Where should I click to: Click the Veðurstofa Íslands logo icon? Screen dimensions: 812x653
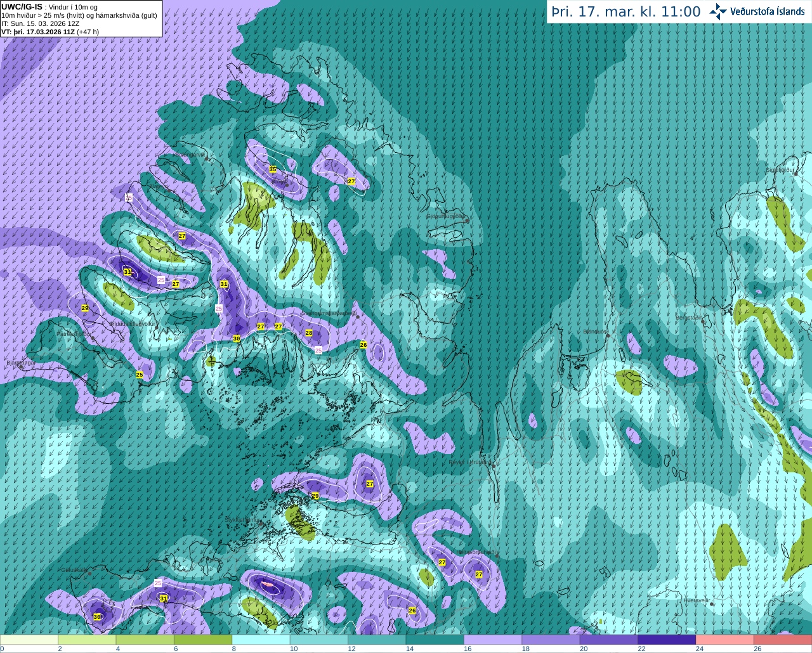pos(718,11)
